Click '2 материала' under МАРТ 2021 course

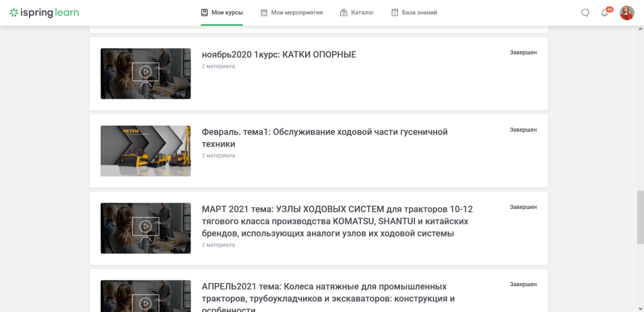click(218, 245)
